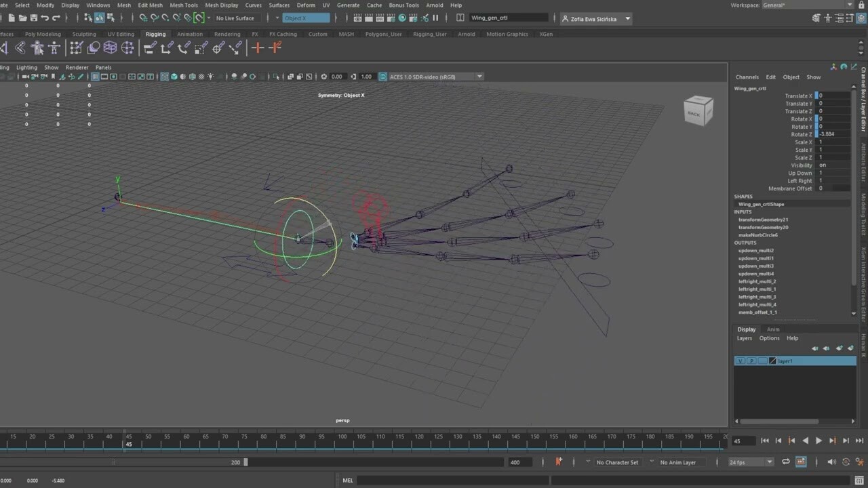The height and width of the screenshot is (488, 868).
Task: Select the Create Lattice shelf icon
Action: pos(110,47)
